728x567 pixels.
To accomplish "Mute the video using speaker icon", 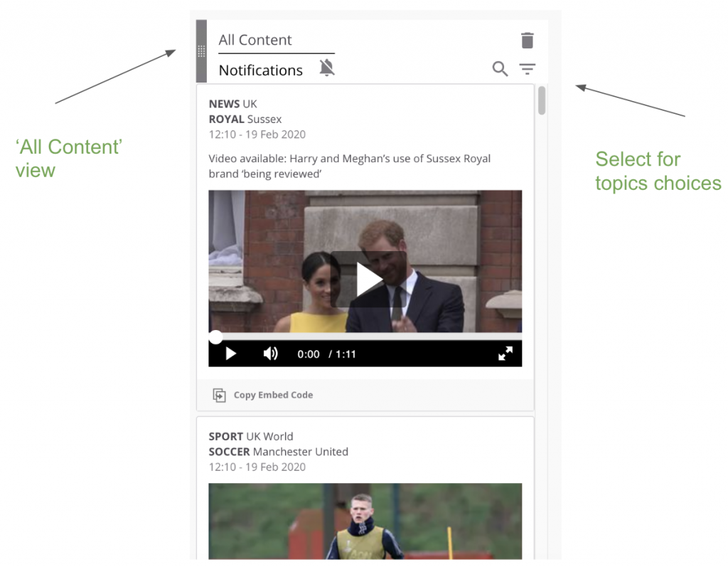I will [271, 354].
